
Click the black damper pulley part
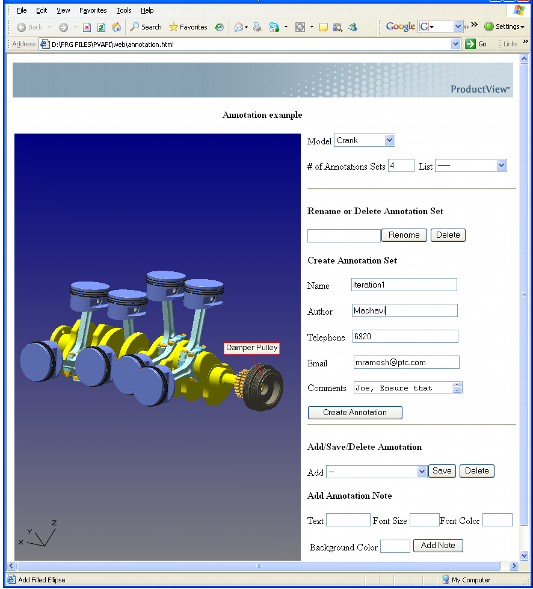(x=262, y=387)
